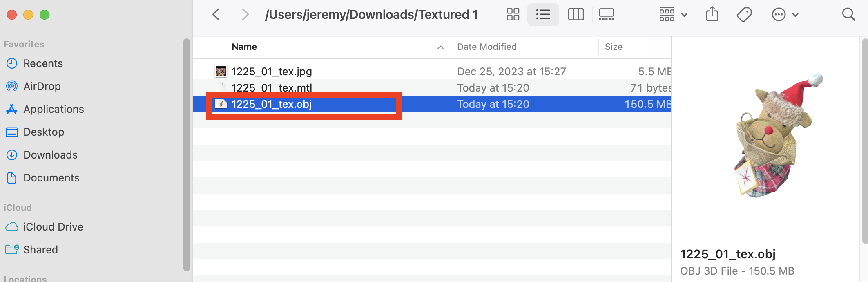Switch to list view
868x282 pixels.
(x=543, y=15)
